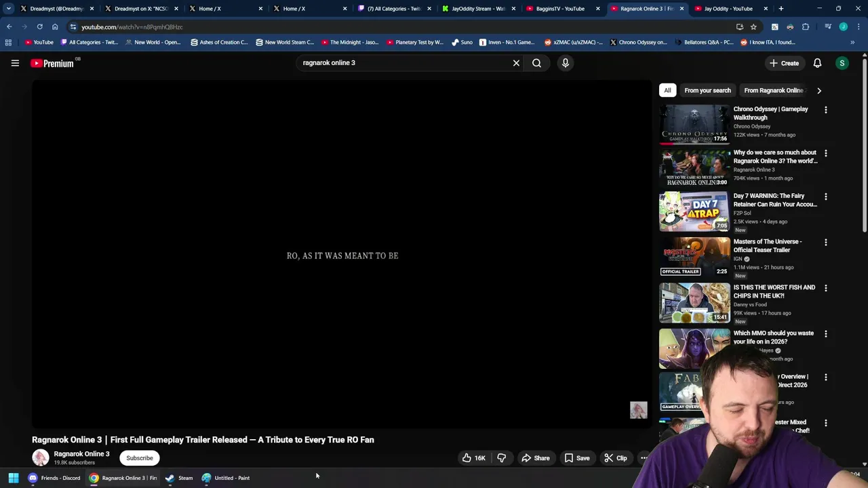The height and width of the screenshot is (488, 868).
Task: Open YouTube notifications bell
Action: (x=817, y=63)
